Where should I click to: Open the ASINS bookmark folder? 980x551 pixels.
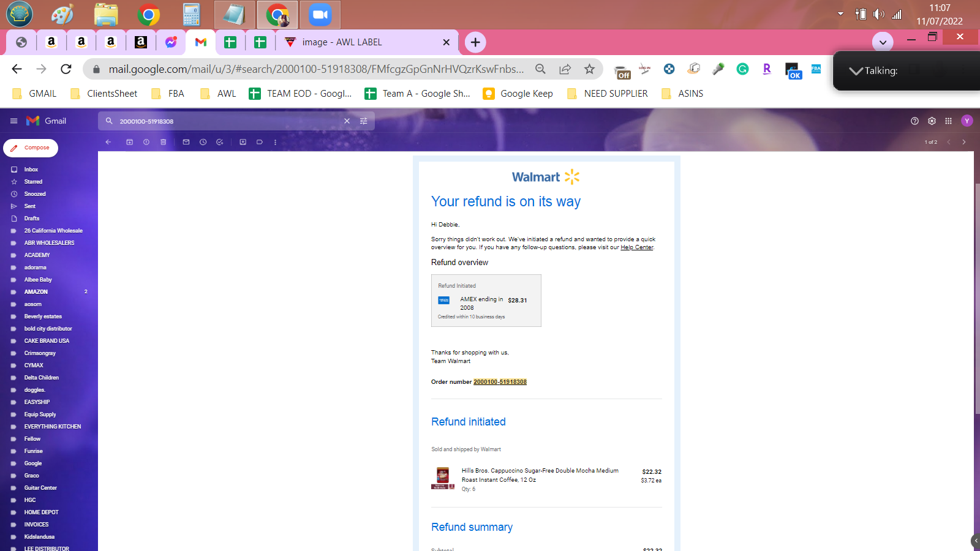tap(682, 94)
